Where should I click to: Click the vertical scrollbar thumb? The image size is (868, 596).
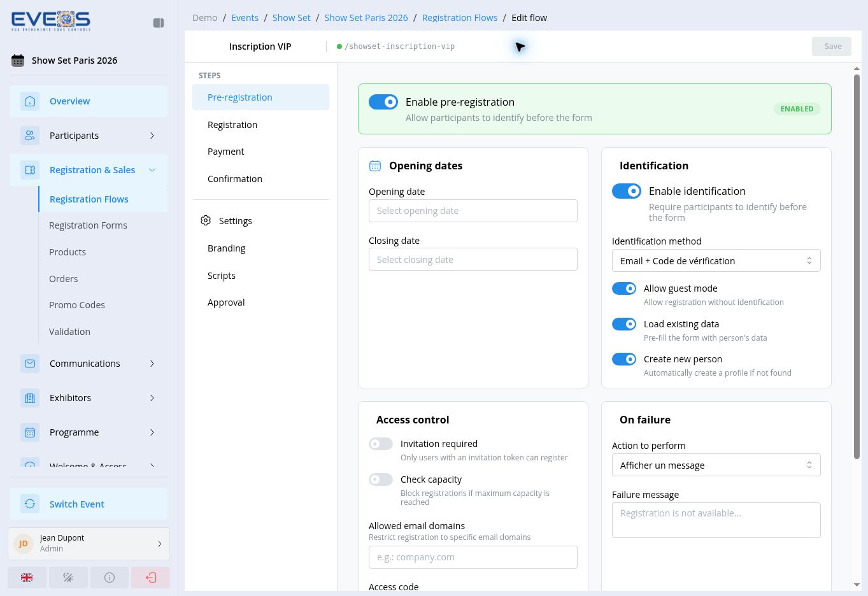(x=857, y=266)
